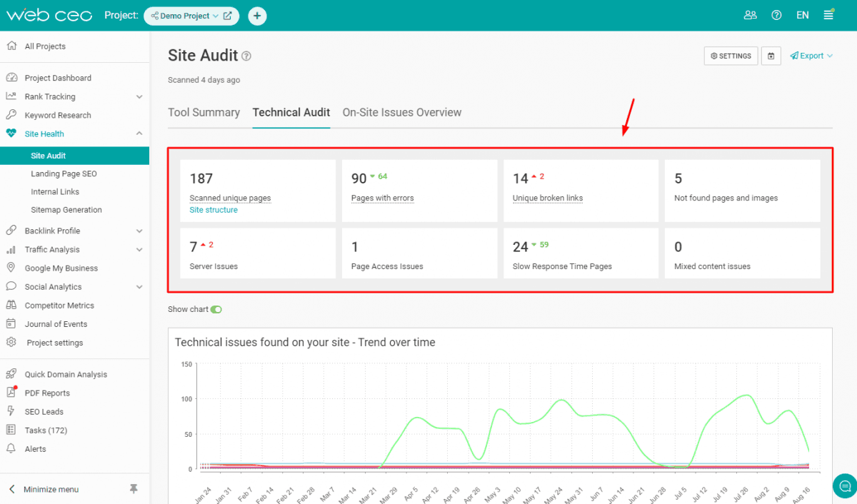Viewport: 857px width, 504px height.
Task: Open the Server Issues card
Action: click(x=258, y=253)
